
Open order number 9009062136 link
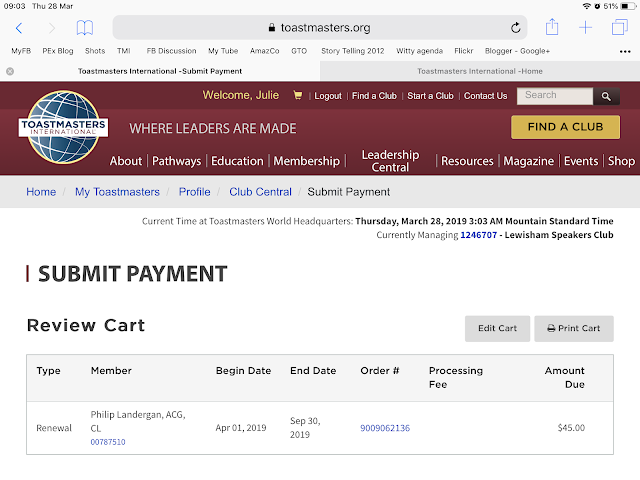click(385, 428)
